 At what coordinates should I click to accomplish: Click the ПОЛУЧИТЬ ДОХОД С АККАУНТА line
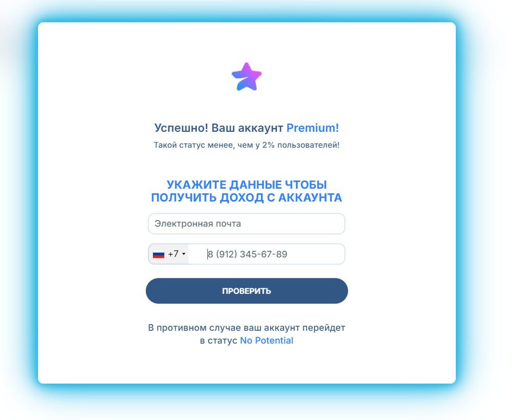coord(246,198)
